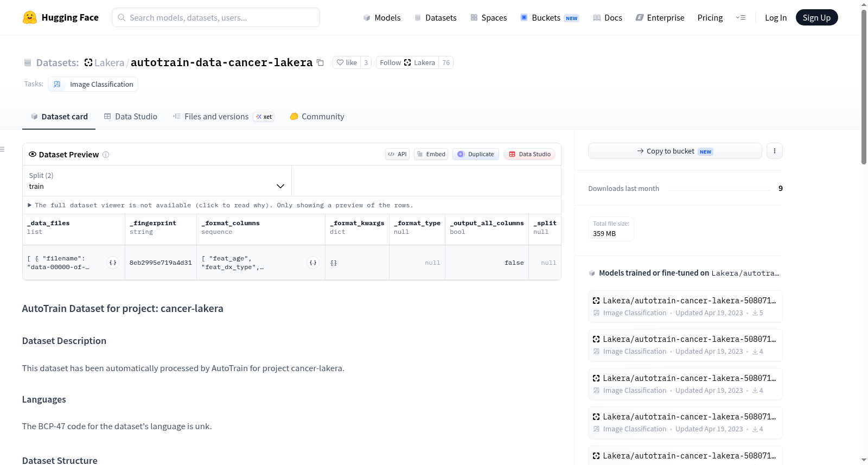
Task: Click the search magnifier icon
Action: (122, 17)
